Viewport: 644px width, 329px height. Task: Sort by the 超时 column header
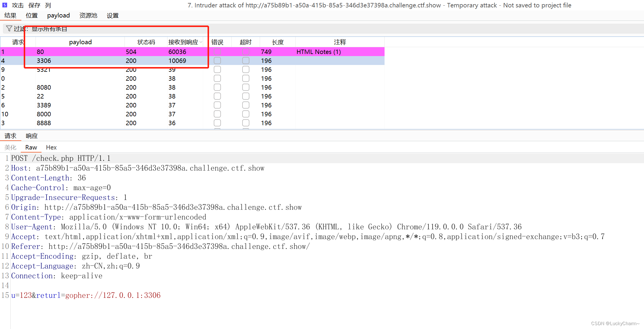coord(246,42)
